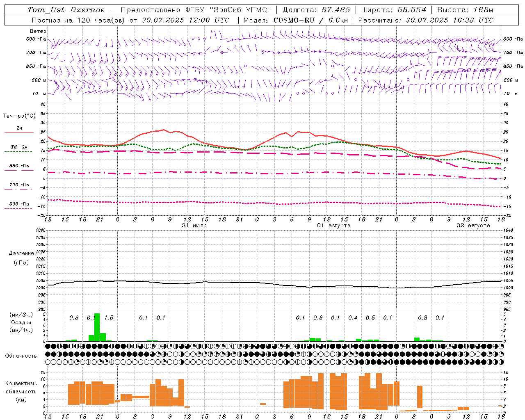Click the Td 2м dew point legend entry
The image size is (525, 420).
19,147
